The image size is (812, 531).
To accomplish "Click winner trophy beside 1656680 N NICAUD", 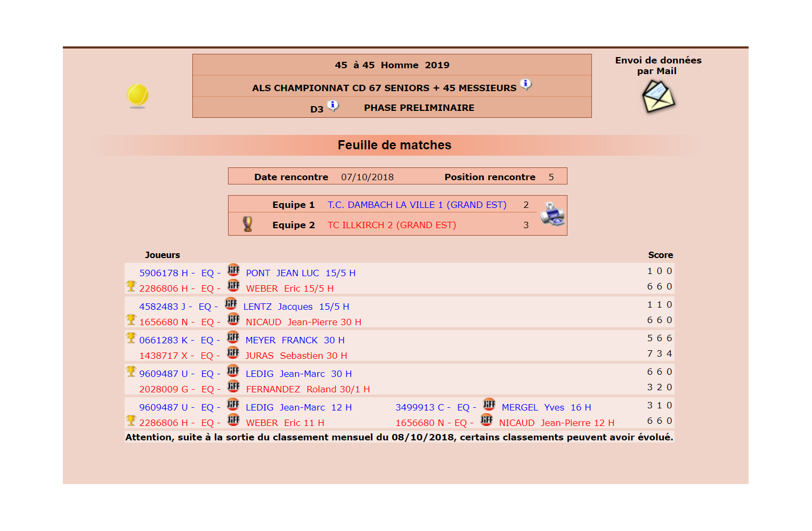I will click(x=131, y=320).
